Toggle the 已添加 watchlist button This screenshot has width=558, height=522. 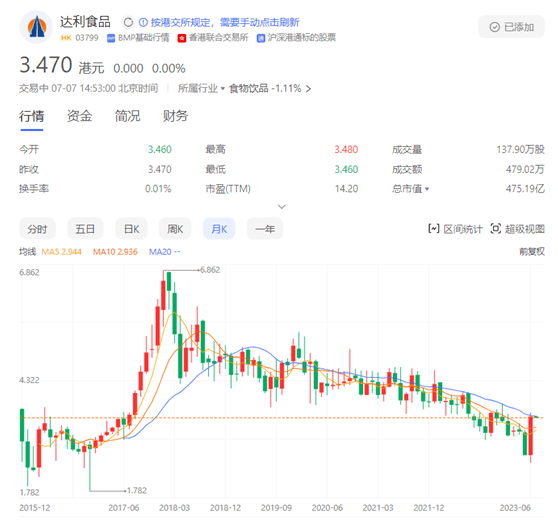[511, 27]
